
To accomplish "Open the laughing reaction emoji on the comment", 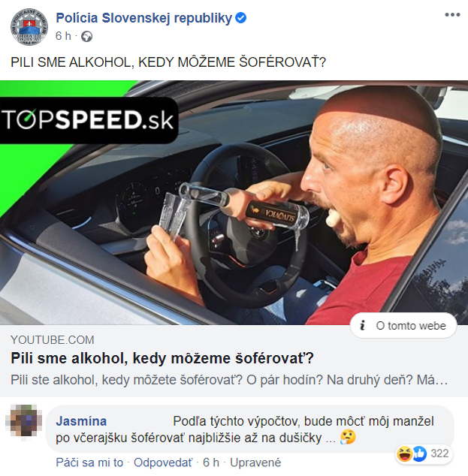I will [405, 453].
